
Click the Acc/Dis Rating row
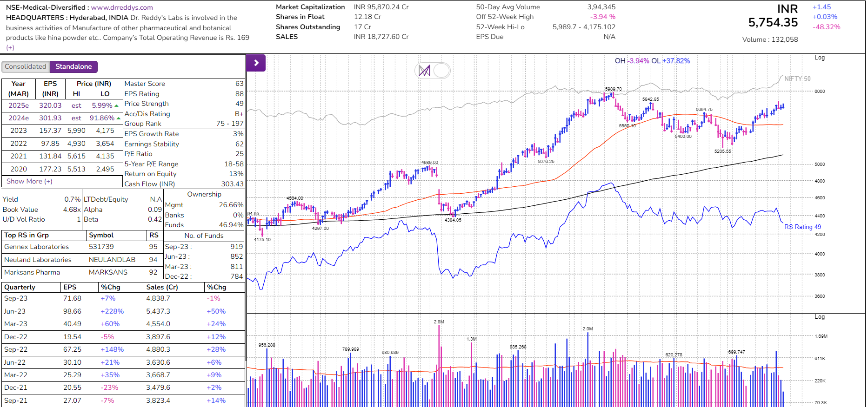point(184,114)
